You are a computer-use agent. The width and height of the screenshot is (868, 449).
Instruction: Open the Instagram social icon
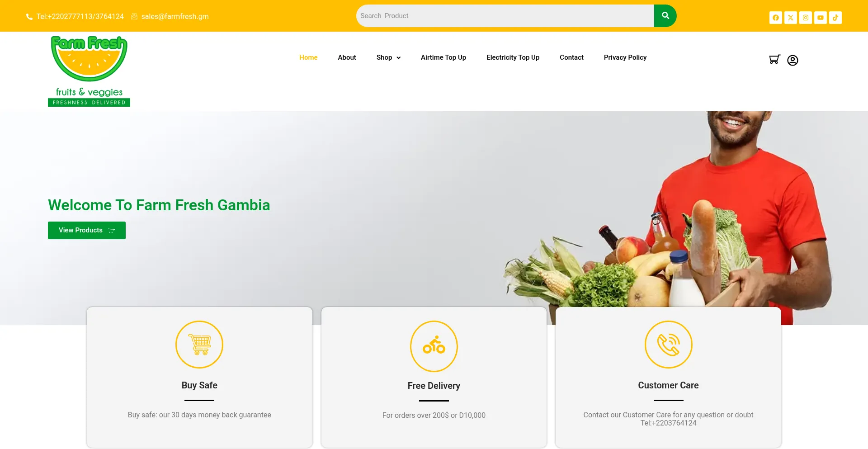[806, 18]
